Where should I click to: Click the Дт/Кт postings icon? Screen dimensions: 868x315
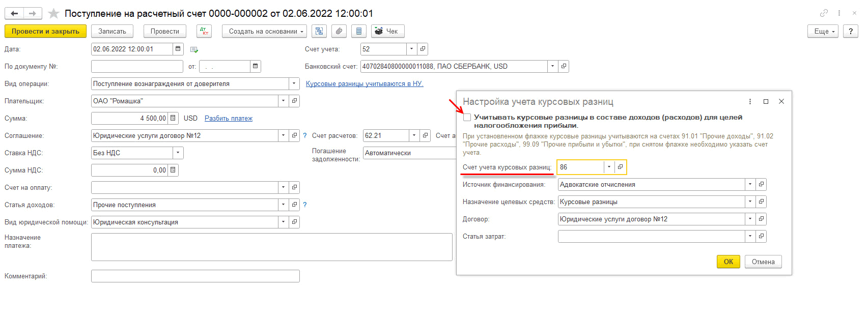tap(204, 32)
